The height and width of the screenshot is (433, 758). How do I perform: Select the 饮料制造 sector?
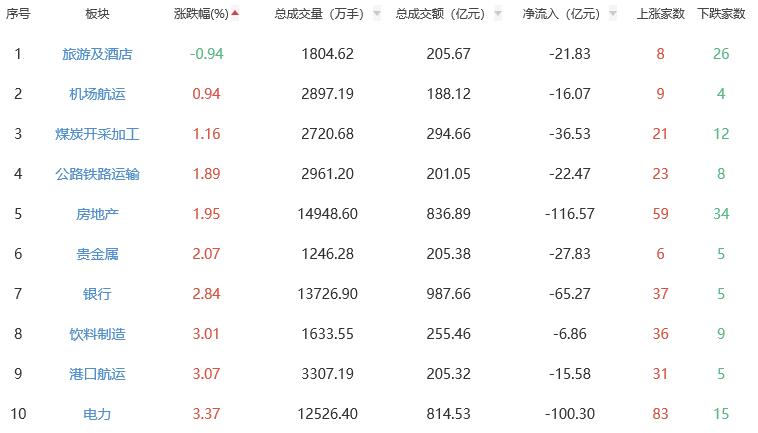97,334
